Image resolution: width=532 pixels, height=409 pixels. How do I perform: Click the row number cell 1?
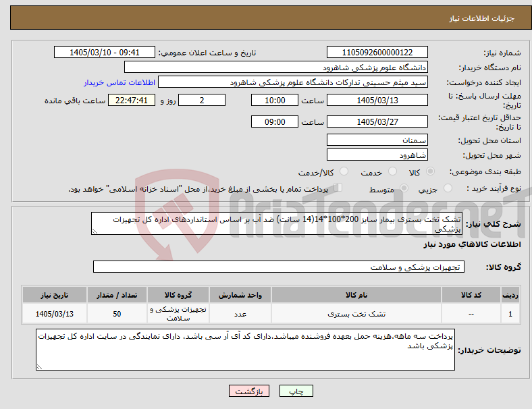point(510,314)
